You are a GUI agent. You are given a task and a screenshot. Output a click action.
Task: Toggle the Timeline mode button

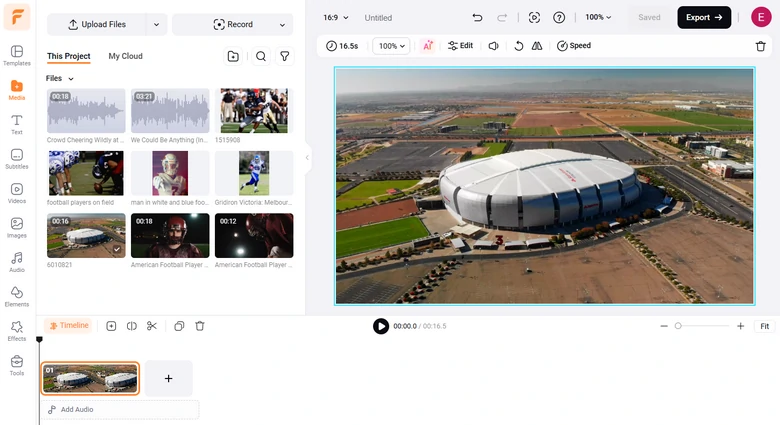69,325
